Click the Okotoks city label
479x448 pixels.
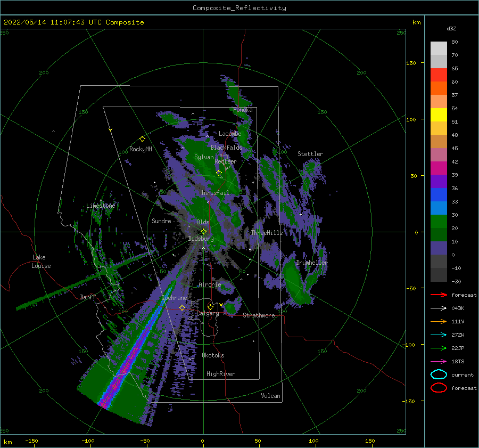coord(213,355)
